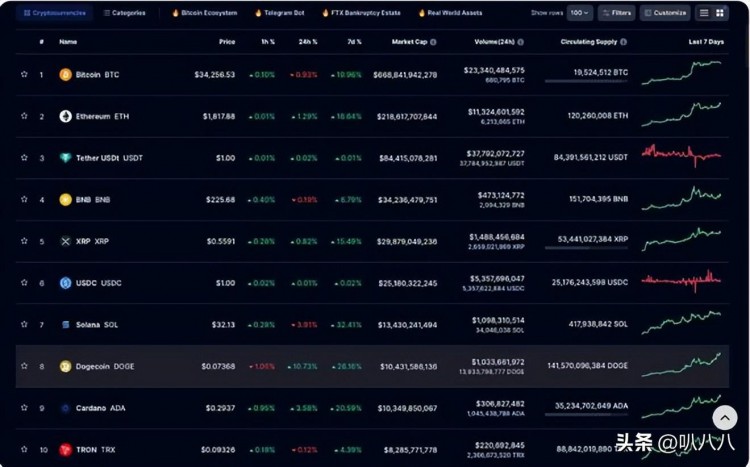Click Cardano circulating supply progress bar
The height and width of the screenshot is (467, 750).
pyautogui.click(x=586, y=414)
